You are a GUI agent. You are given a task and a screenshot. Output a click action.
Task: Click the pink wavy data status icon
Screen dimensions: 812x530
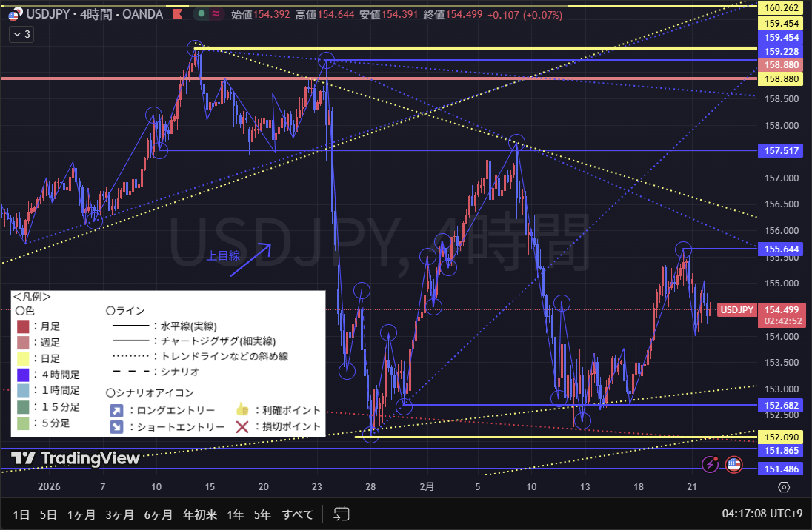click(x=216, y=14)
